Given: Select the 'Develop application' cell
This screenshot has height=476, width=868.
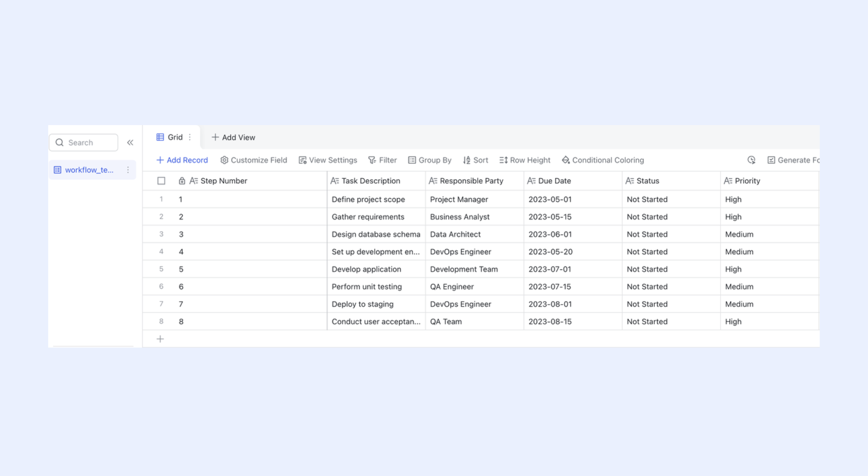Looking at the screenshot, I should [x=376, y=269].
